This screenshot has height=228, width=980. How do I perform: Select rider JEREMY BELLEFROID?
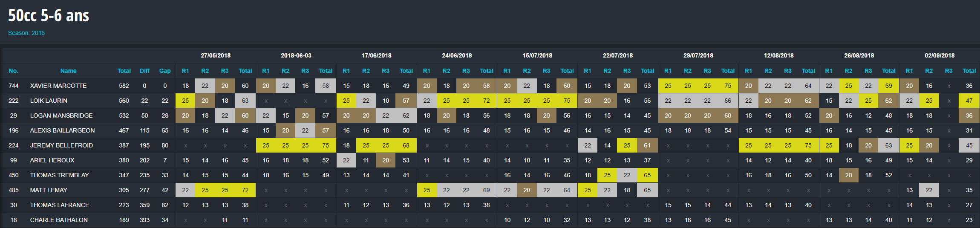pos(61,145)
